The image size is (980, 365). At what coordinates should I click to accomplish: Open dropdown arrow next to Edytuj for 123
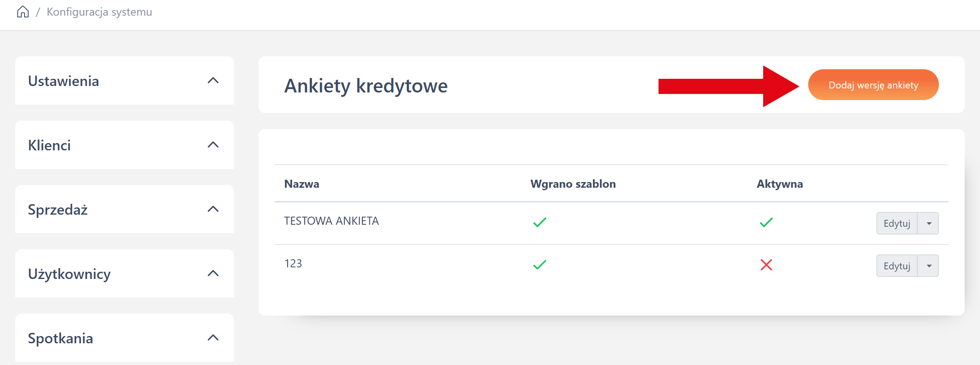[x=929, y=266]
